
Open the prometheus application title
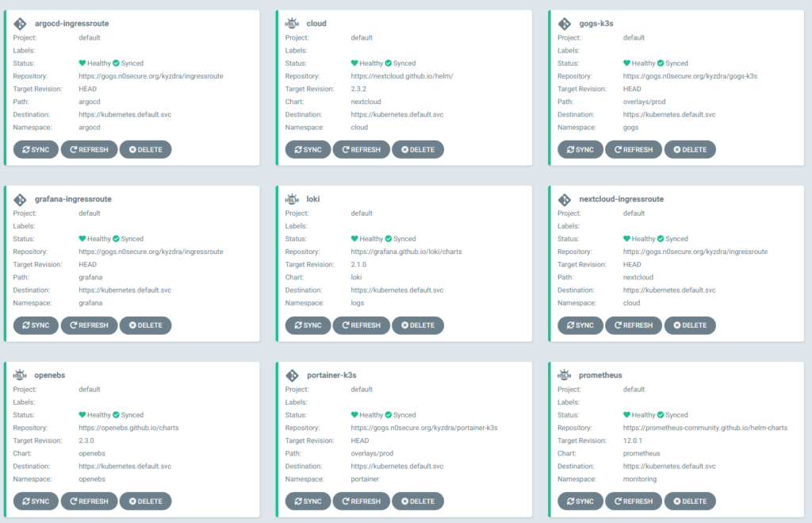point(600,375)
